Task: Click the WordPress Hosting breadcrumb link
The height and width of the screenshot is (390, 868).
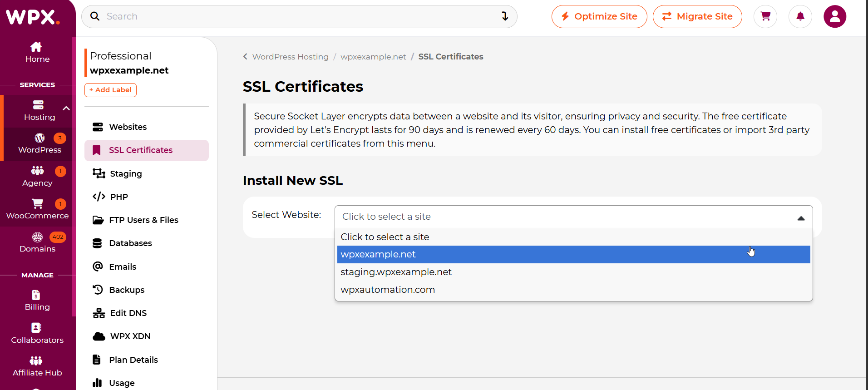Action: coord(291,57)
